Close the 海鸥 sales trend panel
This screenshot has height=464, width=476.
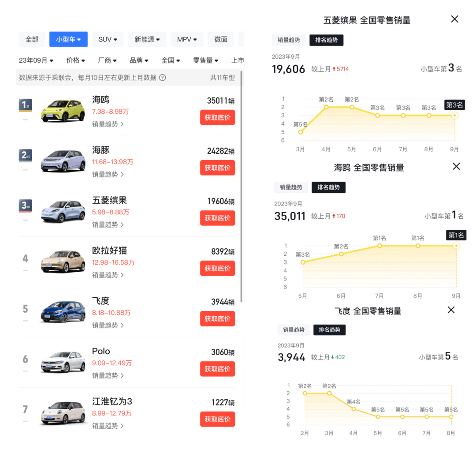click(x=456, y=166)
